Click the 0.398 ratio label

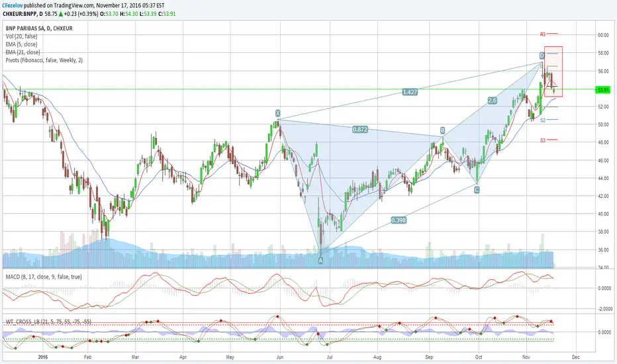399,220
